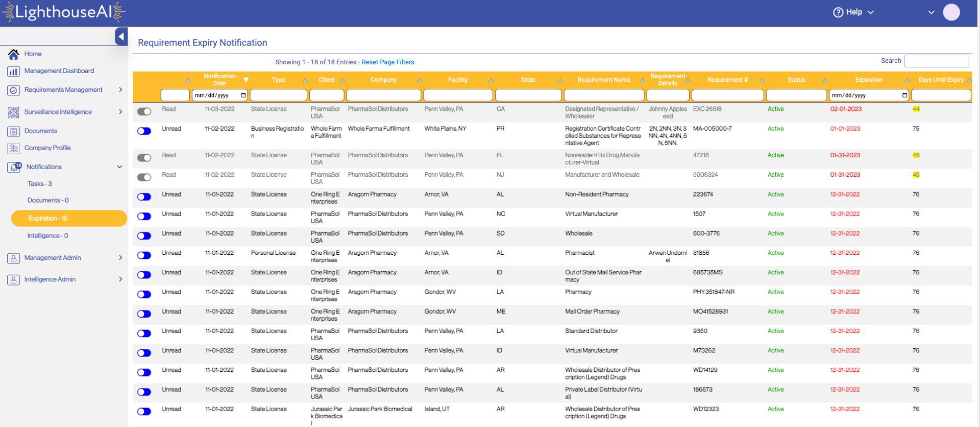Click the Home link in sidebar
The image size is (980, 427).
(33, 54)
